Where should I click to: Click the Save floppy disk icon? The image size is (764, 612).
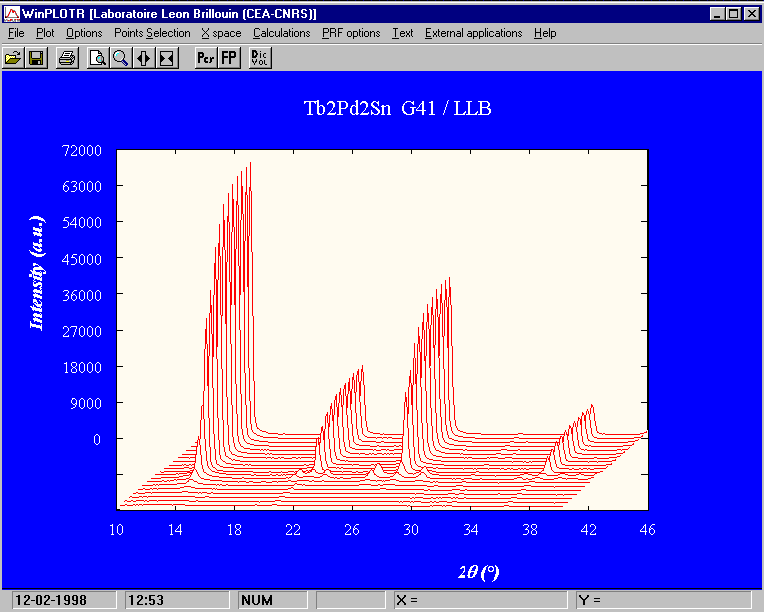click(36, 58)
